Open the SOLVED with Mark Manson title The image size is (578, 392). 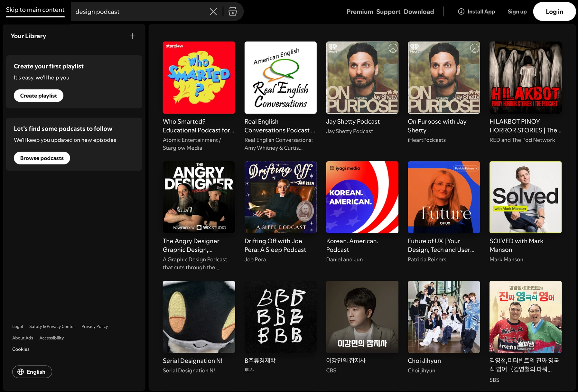516,245
